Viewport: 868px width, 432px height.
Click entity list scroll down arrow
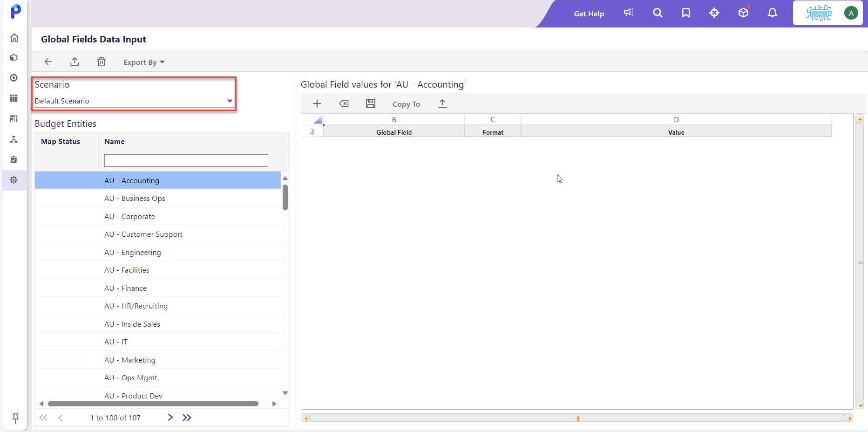(285, 393)
